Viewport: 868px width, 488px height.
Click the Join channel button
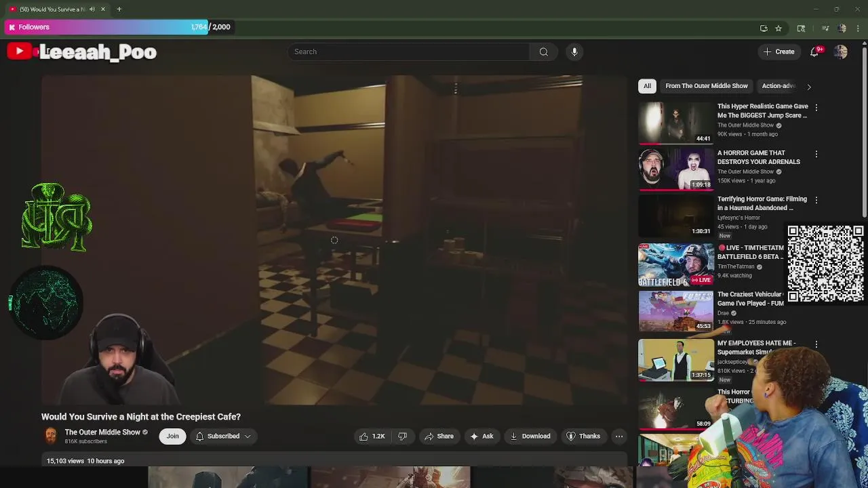tap(173, 436)
